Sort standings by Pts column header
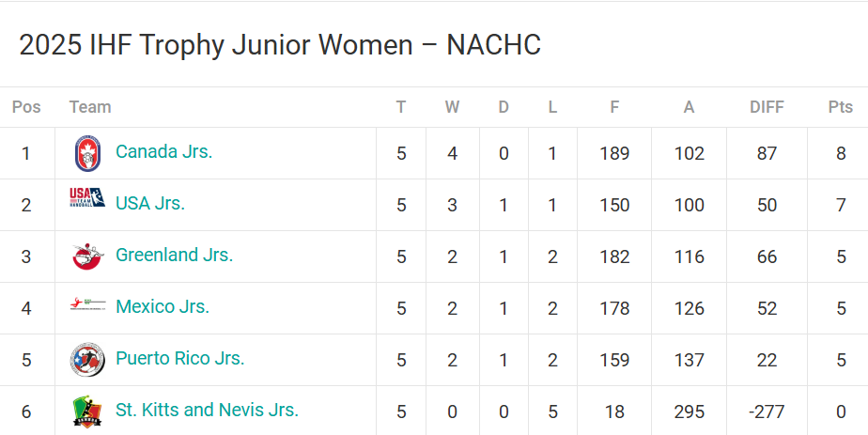The image size is (868, 435). click(x=841, y=107)
